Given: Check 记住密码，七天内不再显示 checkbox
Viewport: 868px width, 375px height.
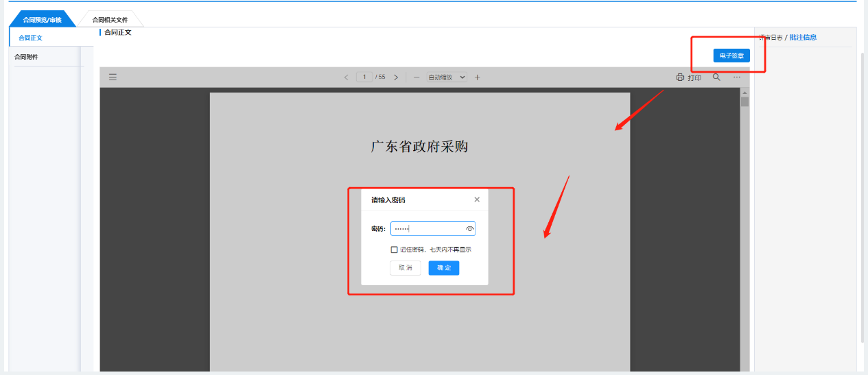Looking at the screenshot, I should [x=394, y=250].
